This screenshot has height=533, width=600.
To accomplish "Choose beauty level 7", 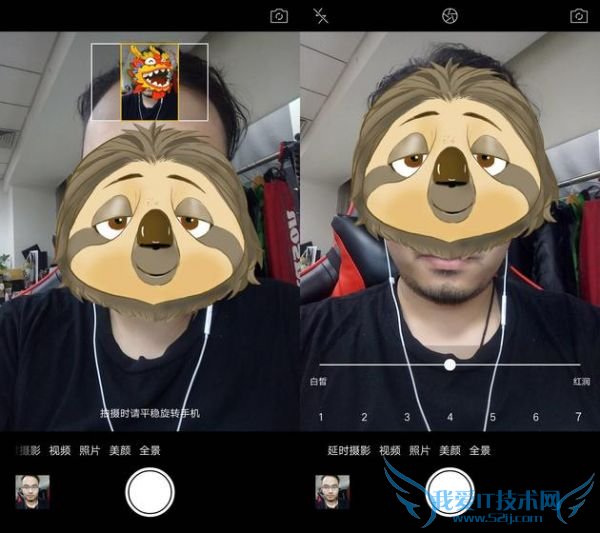I will click(x=579, y=417).
